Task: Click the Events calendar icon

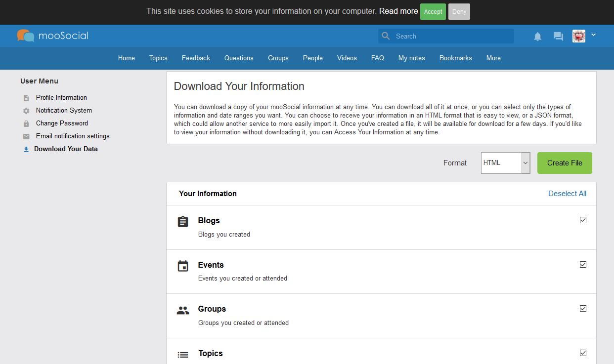Action: [x=183, y=266]
